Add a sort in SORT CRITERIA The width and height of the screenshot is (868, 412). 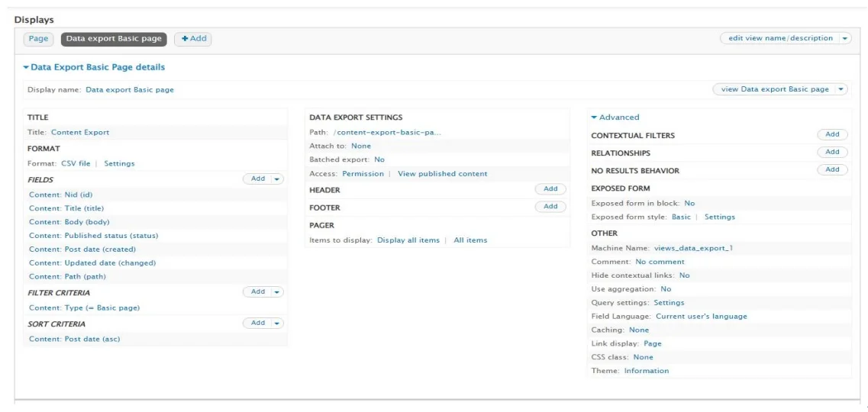(x=258, y=323)
